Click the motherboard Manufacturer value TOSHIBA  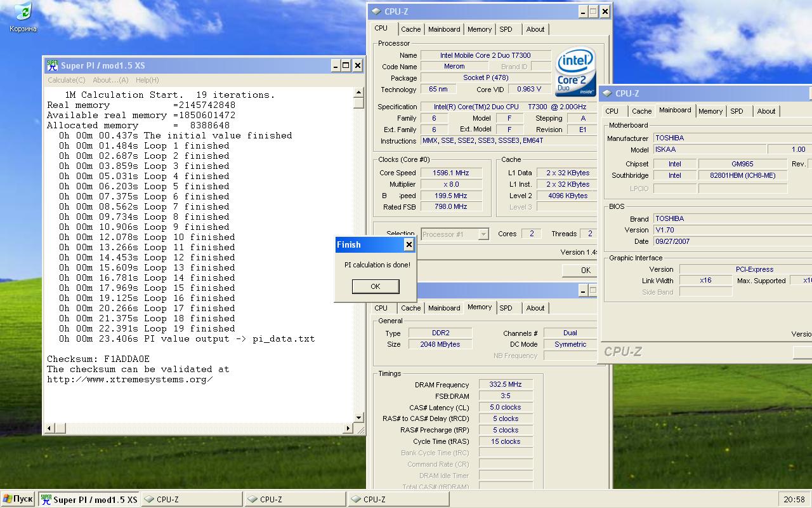click(x=733, y=138)
